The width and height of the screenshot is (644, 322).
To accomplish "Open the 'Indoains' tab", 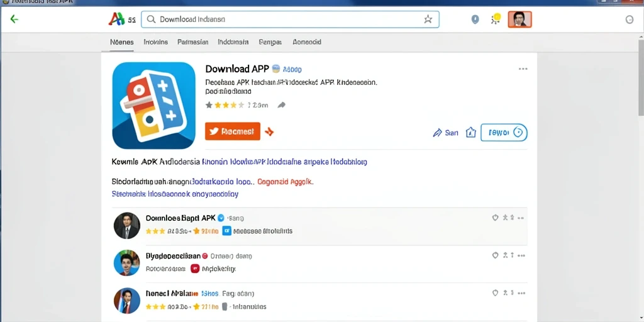I will (x=156, y=42).
